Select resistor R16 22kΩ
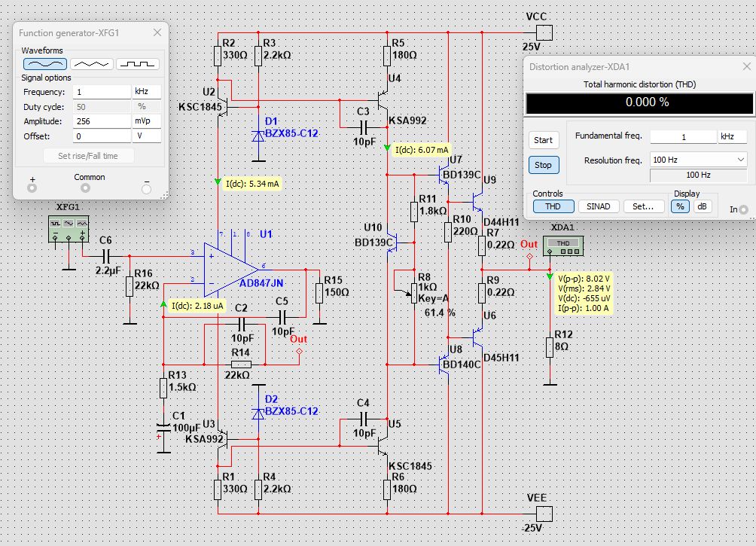 point(130,286)
